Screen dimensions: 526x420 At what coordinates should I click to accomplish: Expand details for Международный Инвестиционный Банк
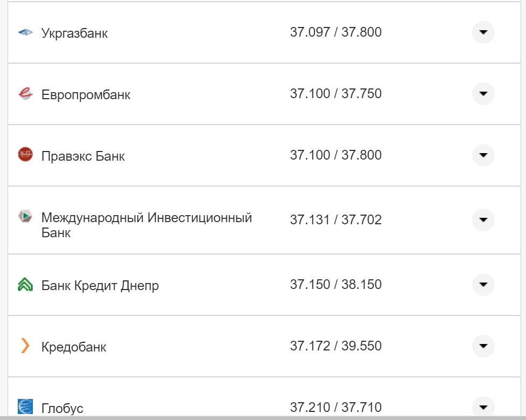[x=483, y=220]
